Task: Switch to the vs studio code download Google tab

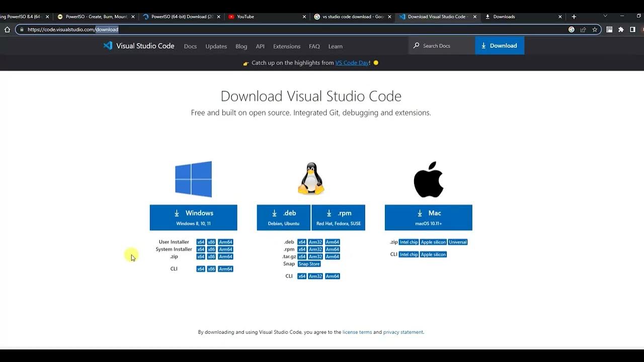Action: point(352,17)
